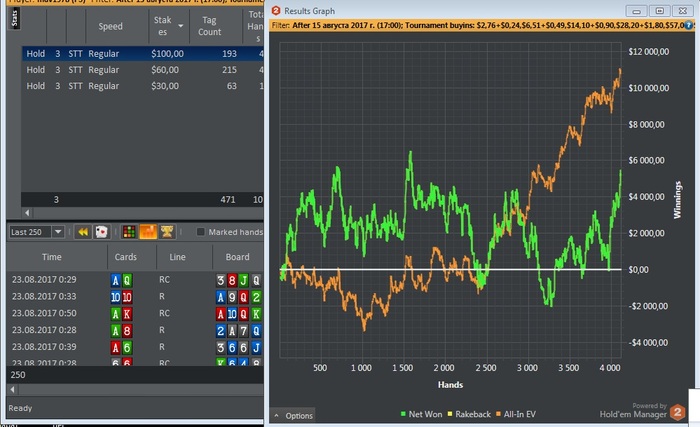Screen dimensions: 700x427
Task: Click the Stakes column dropdown arrow
Action: (x=180, y=26)
